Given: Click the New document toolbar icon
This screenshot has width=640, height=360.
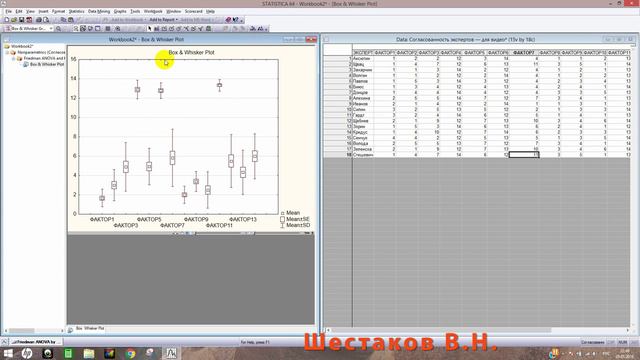Looking at the screenshot, I should [7, 20].
